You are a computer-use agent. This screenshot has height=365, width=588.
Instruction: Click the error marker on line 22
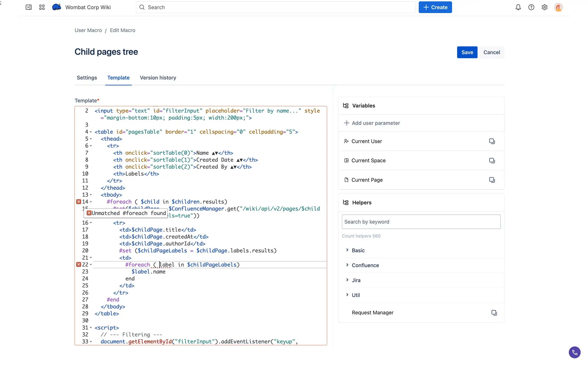point(79,264)
